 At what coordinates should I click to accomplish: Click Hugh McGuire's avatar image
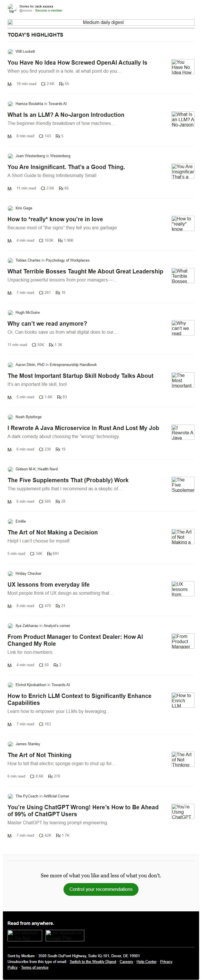(10, 312)
